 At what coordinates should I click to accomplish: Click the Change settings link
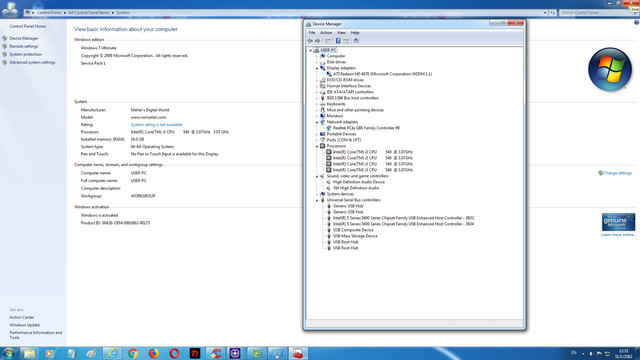pyautogui.click(x=617, y=173)
